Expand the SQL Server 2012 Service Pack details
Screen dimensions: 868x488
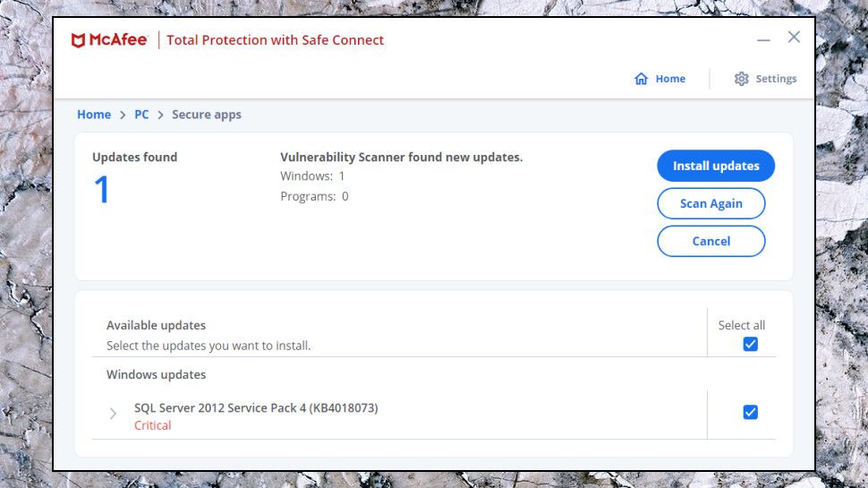coord(113,413)
